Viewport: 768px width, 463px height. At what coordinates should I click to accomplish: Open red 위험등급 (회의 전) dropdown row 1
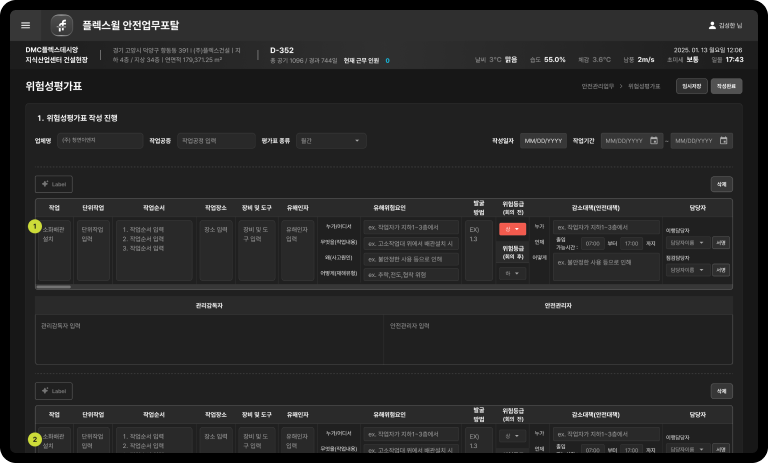pos(513,229)
